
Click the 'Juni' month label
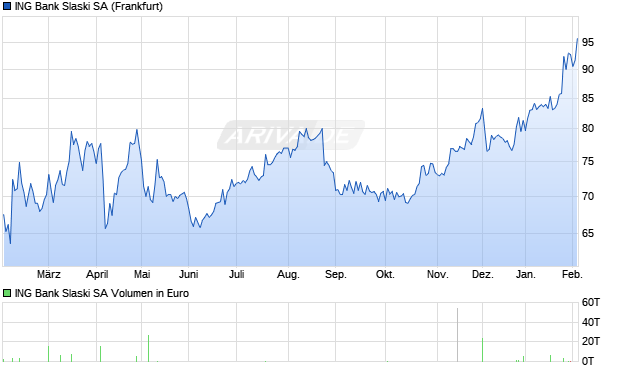(189, 274)
